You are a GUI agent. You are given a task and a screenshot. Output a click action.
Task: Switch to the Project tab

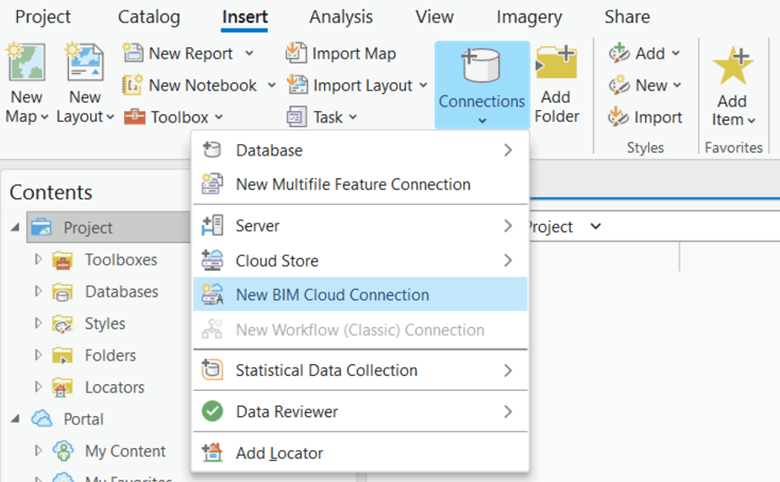pos(43,17)
